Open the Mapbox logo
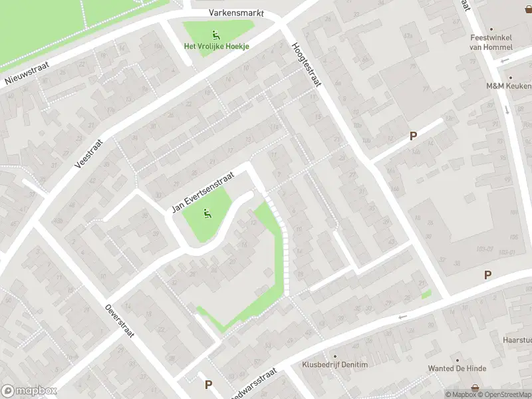Viewport: 532px width, 399px height. coord(29,391)
